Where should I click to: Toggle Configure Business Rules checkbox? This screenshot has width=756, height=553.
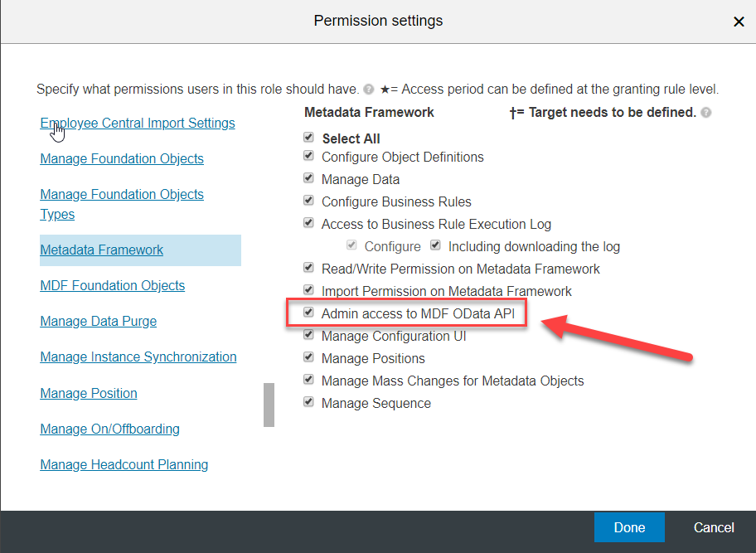[308, 200]
